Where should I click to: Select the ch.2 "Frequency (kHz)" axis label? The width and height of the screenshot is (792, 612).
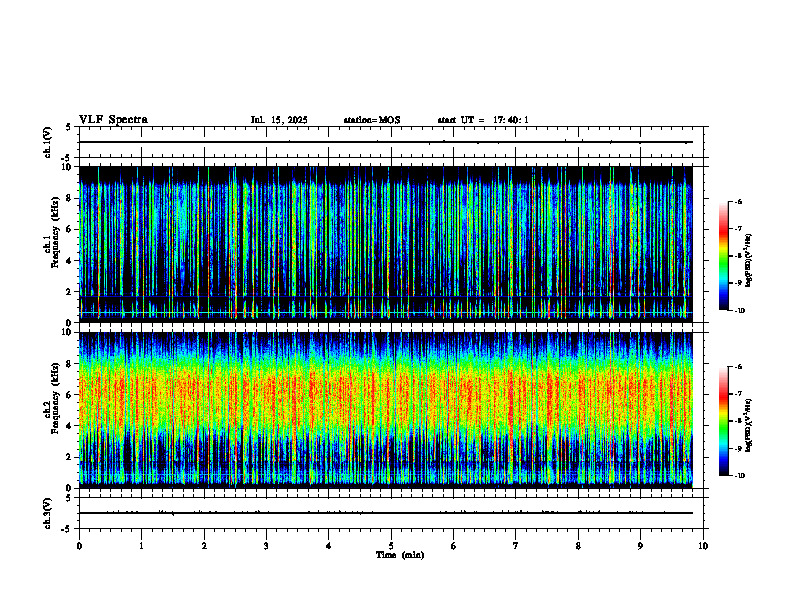55,398
